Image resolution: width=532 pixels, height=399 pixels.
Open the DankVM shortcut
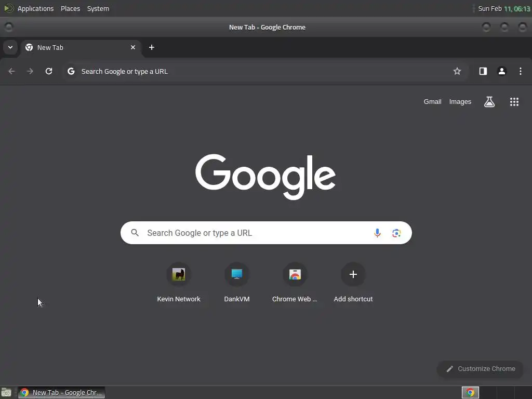coord(237,282)
